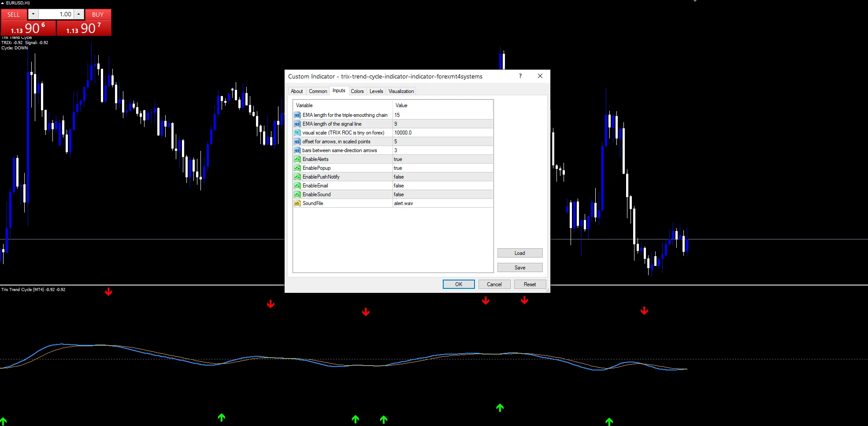Click the integer icon beside EMA signal line length
868x426 pixels.
tap(297, 124)
